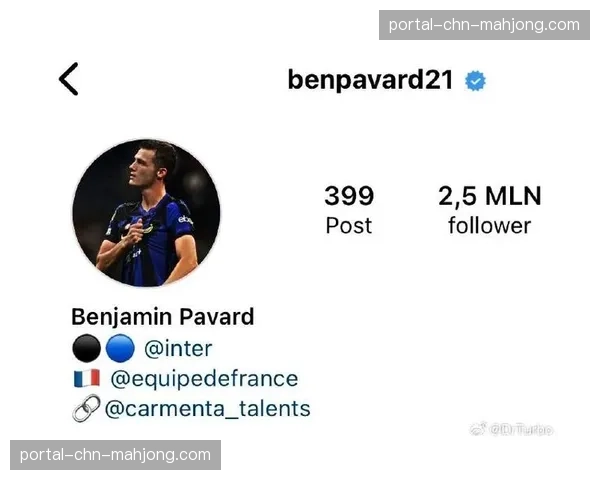The image size is (600, 480).
Task: Click the Weibo watermark logo
Action: tap(478, 429)
